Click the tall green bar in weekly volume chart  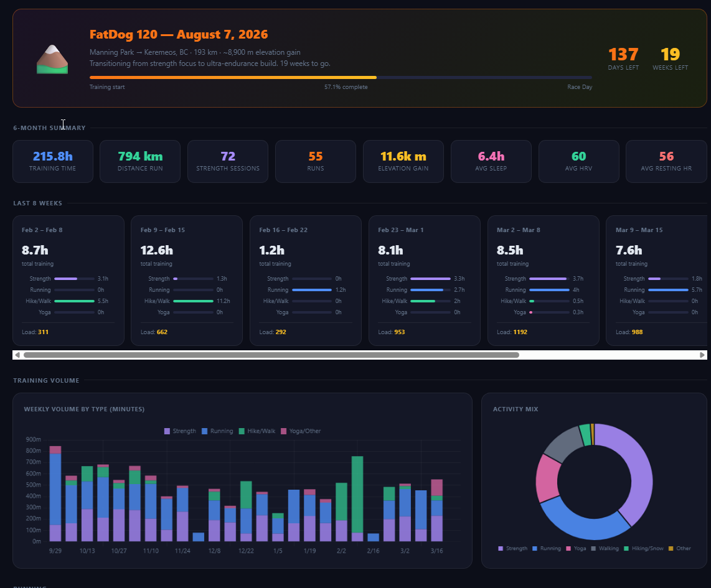click(357, 494)
